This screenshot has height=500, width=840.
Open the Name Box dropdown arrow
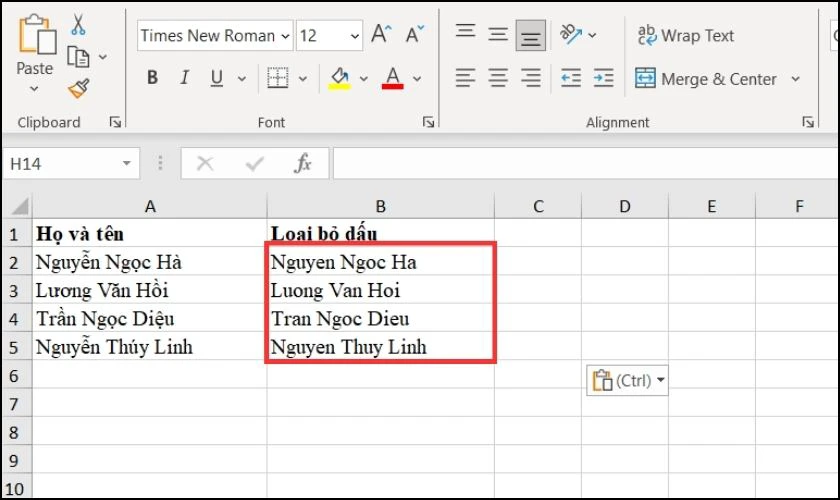point(126,163)
